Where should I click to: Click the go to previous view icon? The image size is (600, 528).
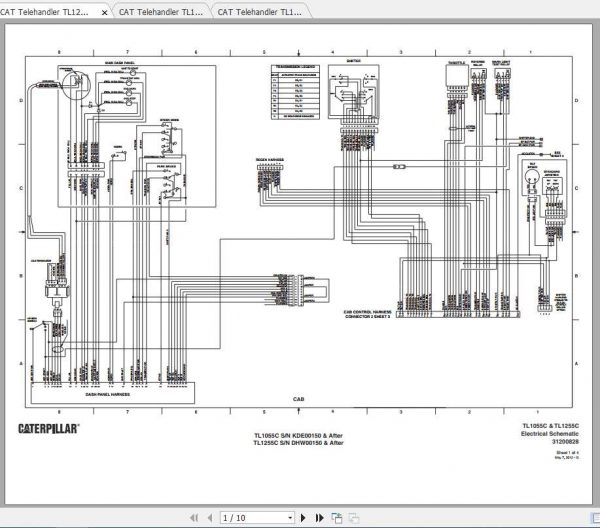(x=337, y=517)
